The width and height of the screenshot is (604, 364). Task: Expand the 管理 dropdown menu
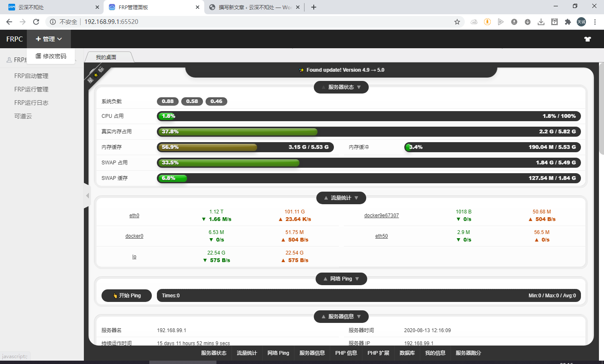(49, 39)
